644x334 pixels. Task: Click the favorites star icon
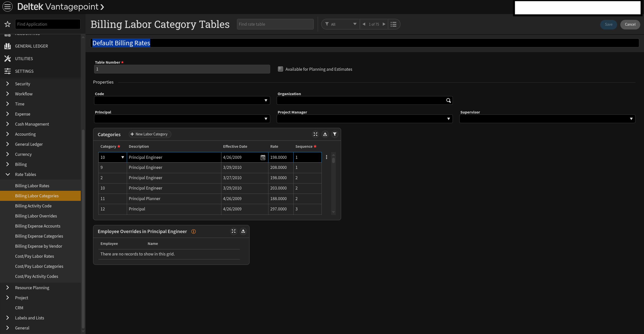8,24
